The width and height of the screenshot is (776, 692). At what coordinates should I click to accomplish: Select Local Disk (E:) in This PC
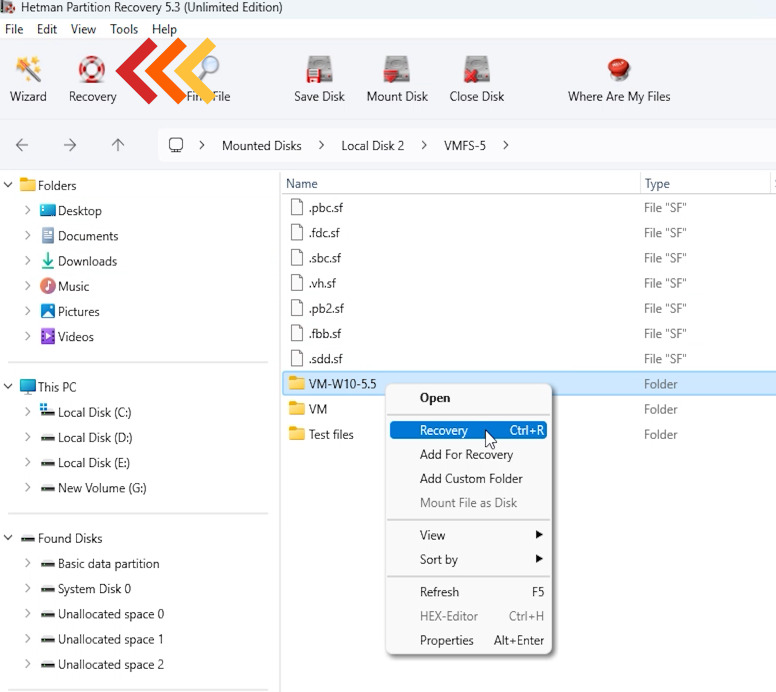[x=94, y=463]
